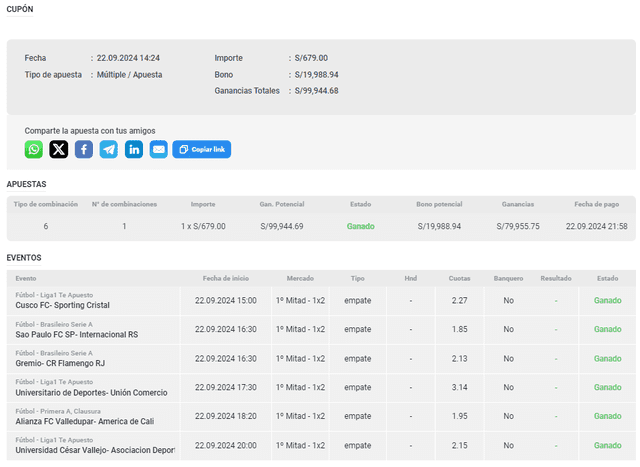Click the Resultado column header
The width and height of the screenshot is (640, 467).
[x=556, y=278]
